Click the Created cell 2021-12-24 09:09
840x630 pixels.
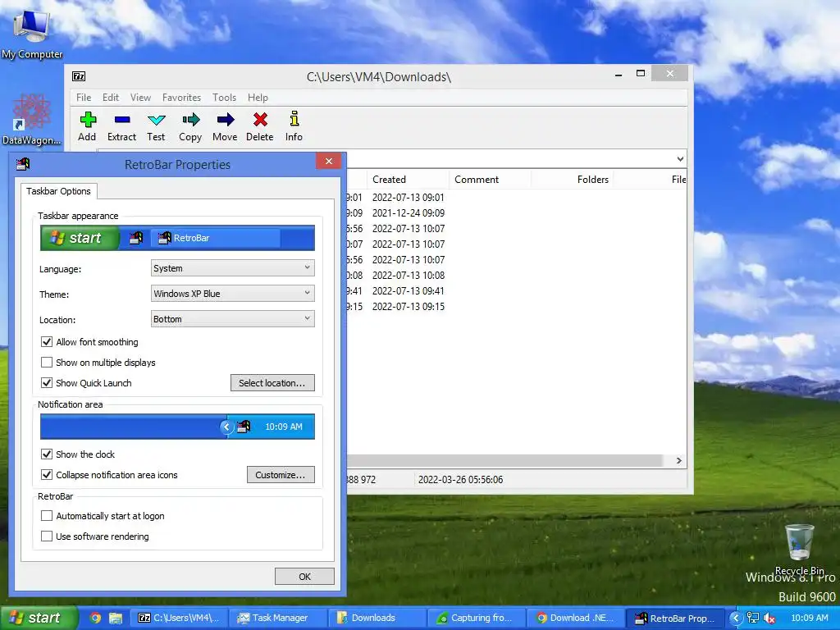(x=409, y=213)
